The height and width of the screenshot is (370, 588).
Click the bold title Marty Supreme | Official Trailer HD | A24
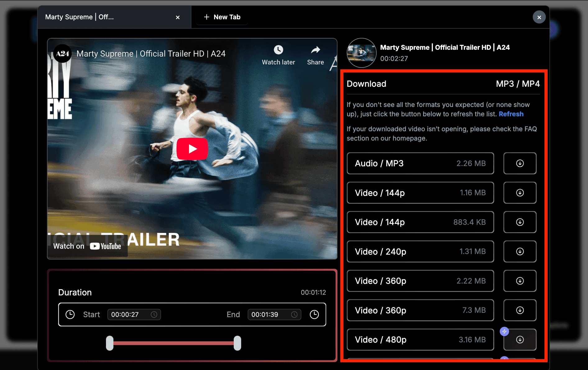445,47
